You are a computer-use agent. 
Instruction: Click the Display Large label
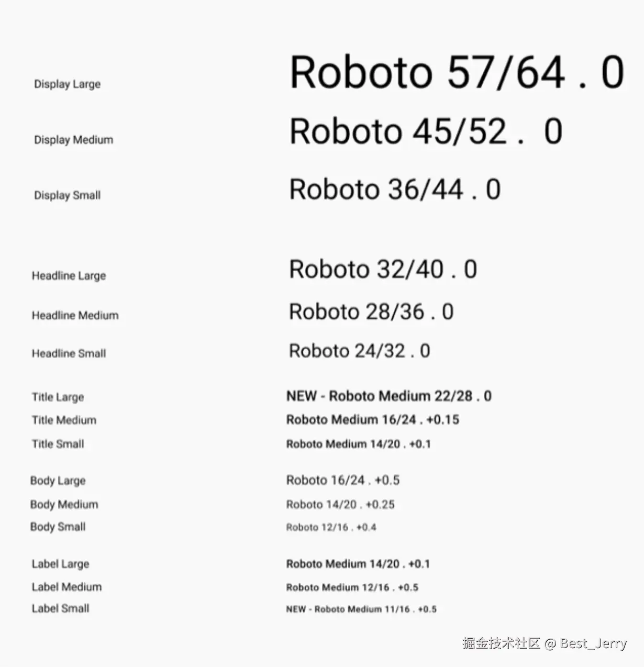click(67, 84)
